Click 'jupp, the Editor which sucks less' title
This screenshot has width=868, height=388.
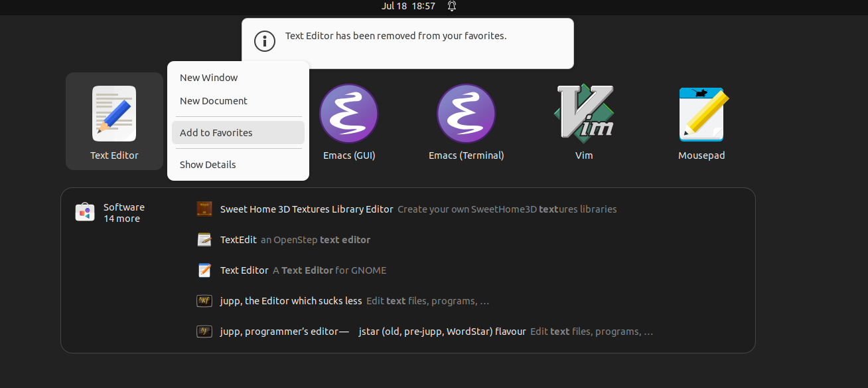click(x=291, y=301)
